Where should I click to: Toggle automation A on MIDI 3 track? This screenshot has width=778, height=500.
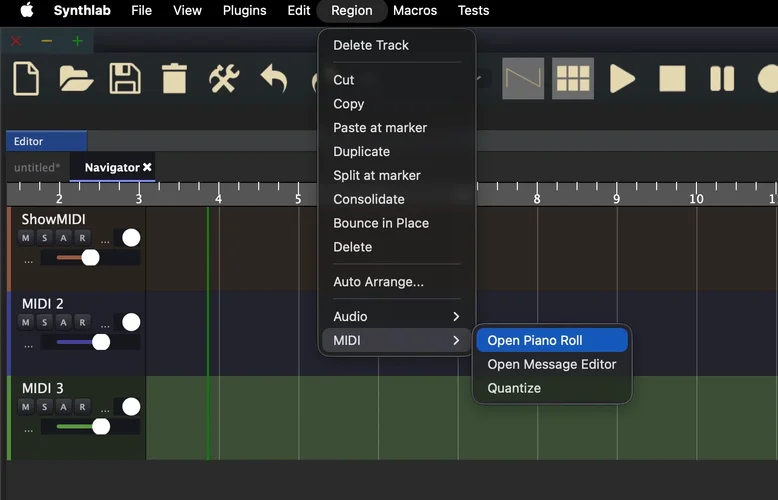click(64, 407)
